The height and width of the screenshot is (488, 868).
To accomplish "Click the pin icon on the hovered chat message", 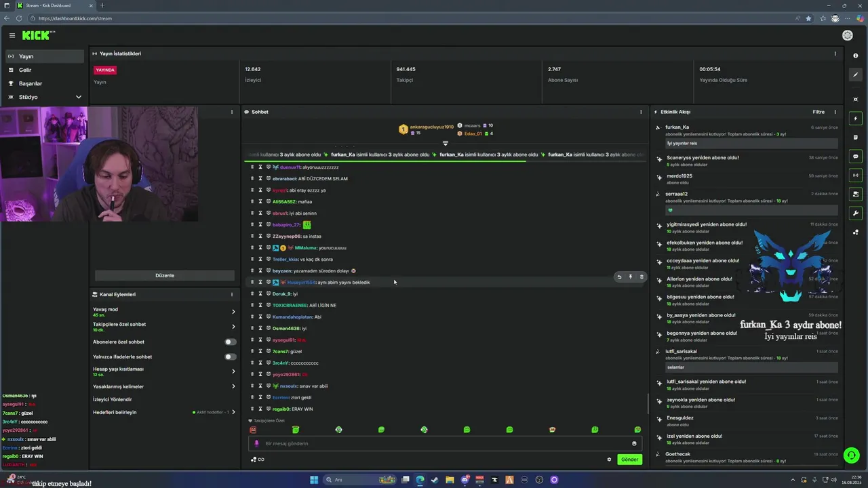I will 631,277.
